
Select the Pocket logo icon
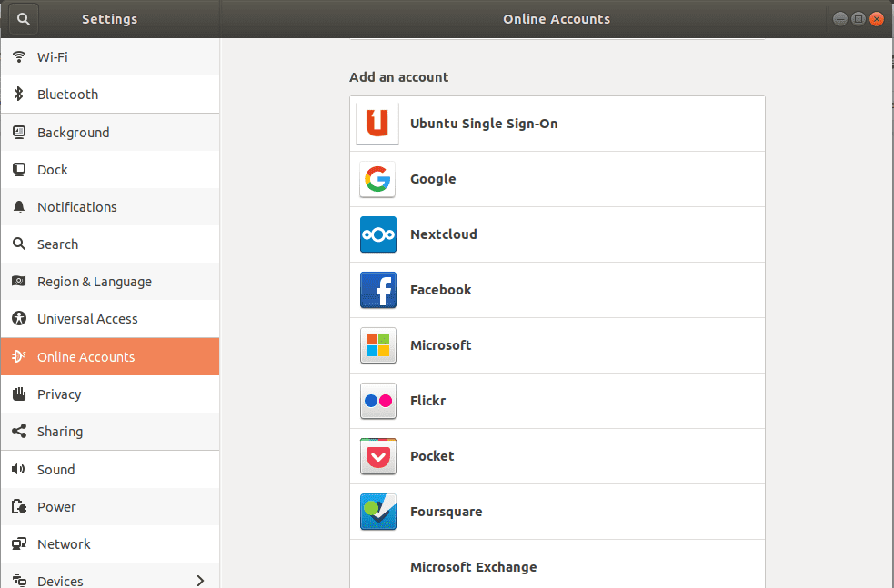click(x=377, y=456)
